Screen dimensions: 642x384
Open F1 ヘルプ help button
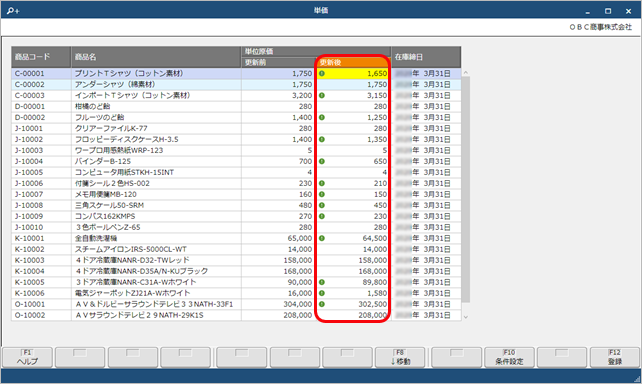pos(27,357)
